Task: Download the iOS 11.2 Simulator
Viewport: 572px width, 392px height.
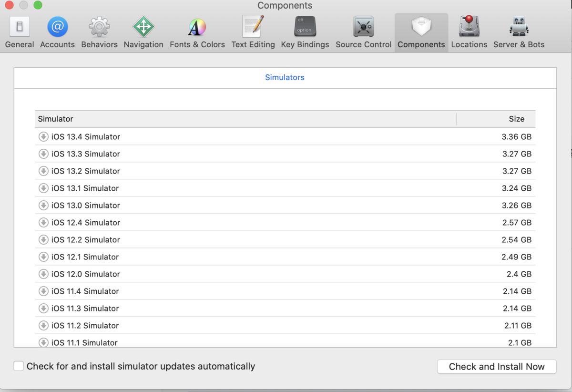Action: (43, 326)
